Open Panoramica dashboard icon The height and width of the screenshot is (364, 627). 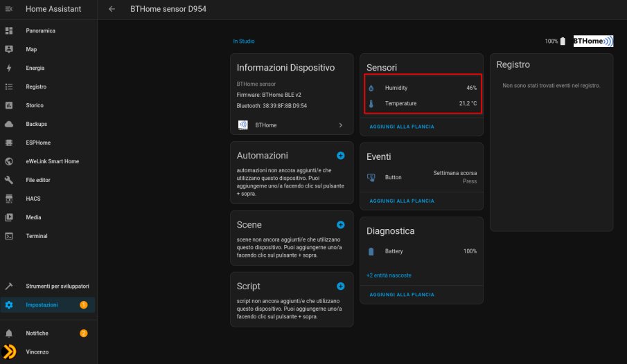[x=9, y=30]
